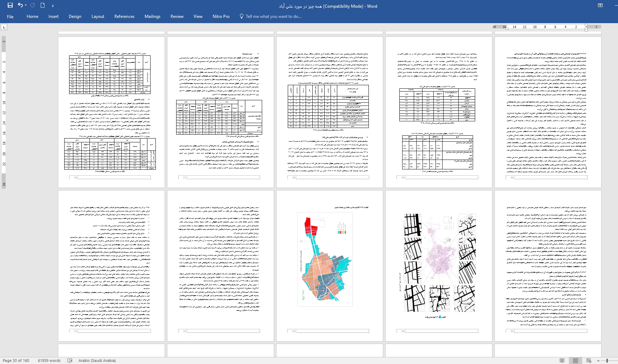
Task: Open the References ribbon tab
Action: coord(124,16)
